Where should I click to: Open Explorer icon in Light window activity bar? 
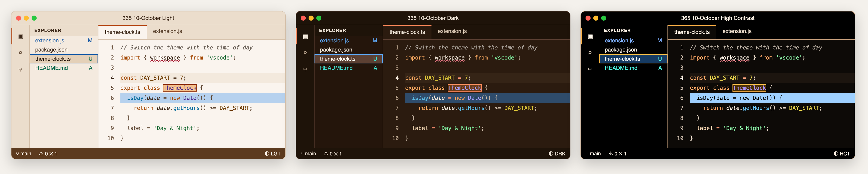pyautogui.click(x=21, y=36)
